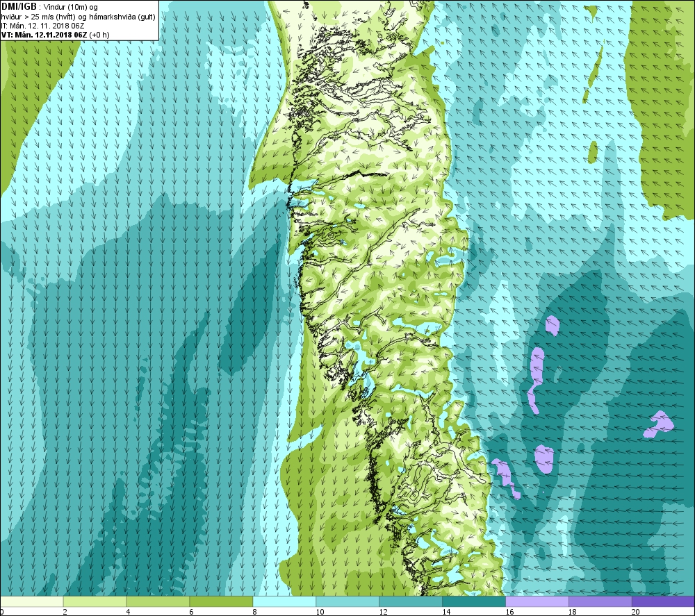Click the legend scale number '20'

pyautogui.click(x=636, y=612)
